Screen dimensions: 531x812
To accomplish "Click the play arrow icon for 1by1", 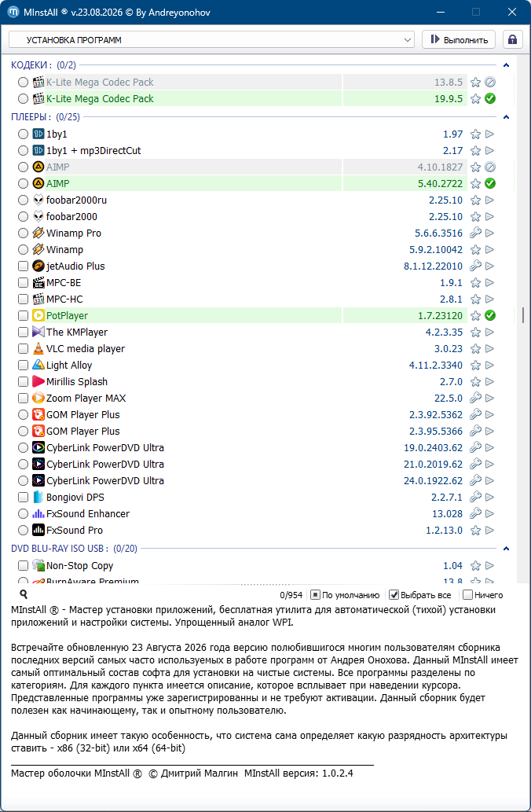I will (x=490, y=134).
